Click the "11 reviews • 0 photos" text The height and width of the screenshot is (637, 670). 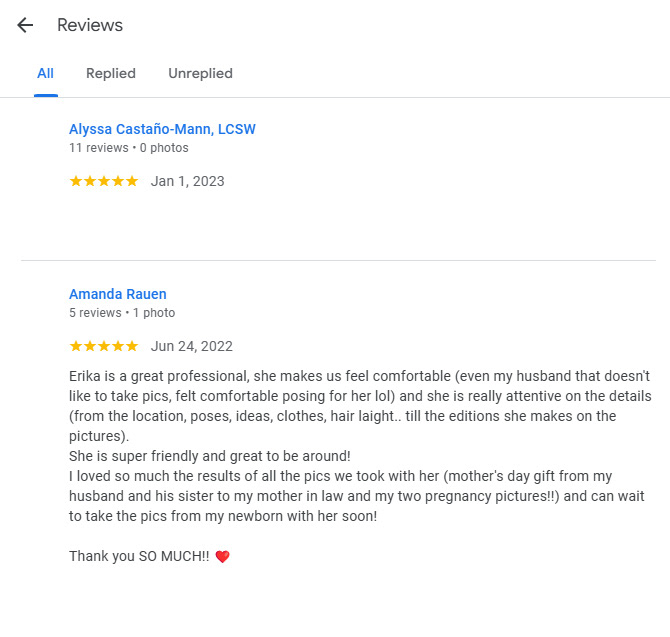129,148
